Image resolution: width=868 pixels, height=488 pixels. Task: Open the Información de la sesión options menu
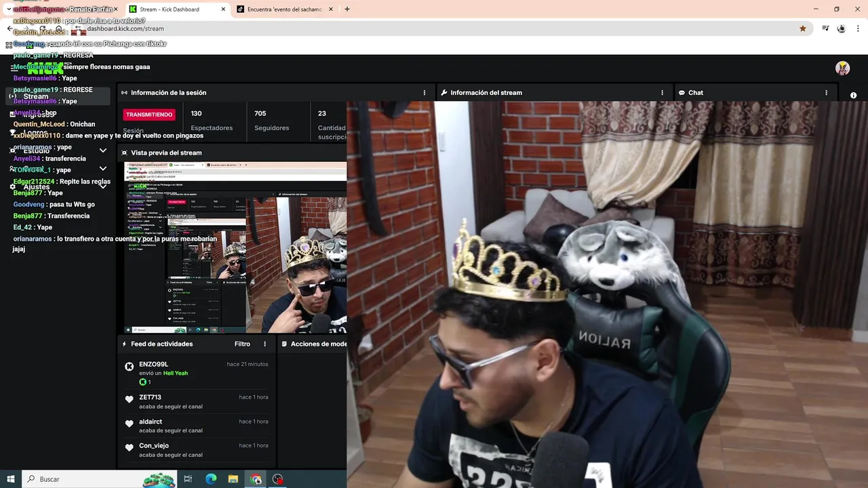(x=425, y=93)
